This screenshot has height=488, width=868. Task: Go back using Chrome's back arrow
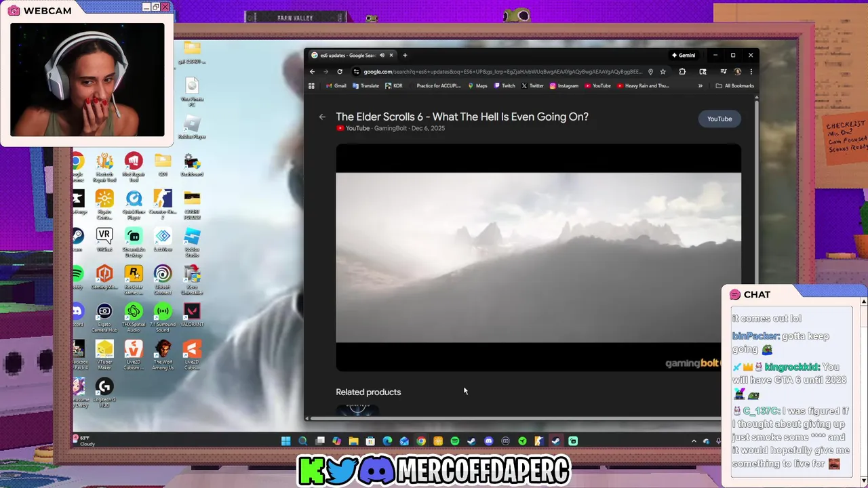312,72
